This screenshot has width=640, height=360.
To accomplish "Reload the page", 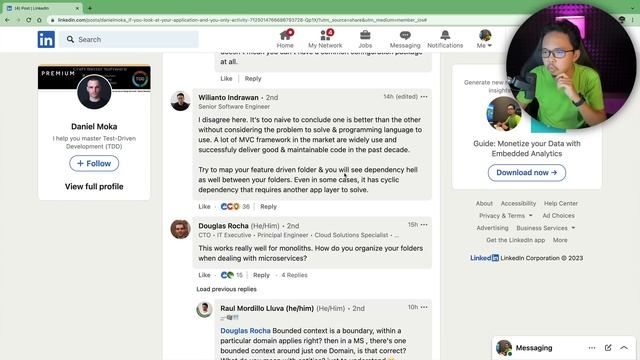I will click(x=29, y=20).
